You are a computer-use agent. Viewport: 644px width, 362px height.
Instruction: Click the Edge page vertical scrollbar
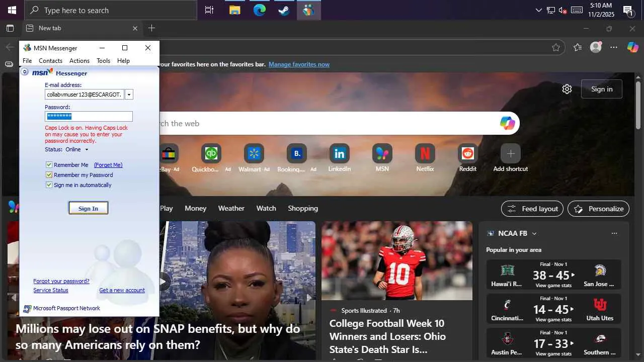[x=639, y=105]
